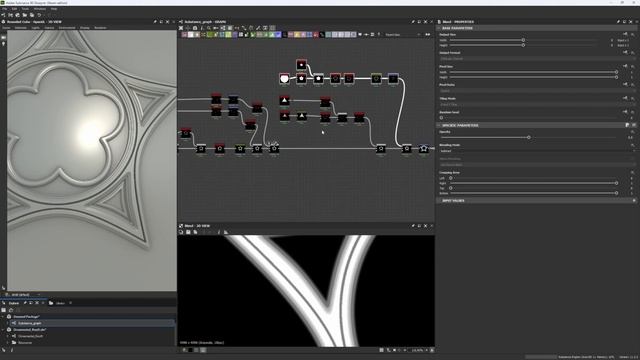
Task: Open the Pixel Size inheritance method menu
Action: pos(625,66)
